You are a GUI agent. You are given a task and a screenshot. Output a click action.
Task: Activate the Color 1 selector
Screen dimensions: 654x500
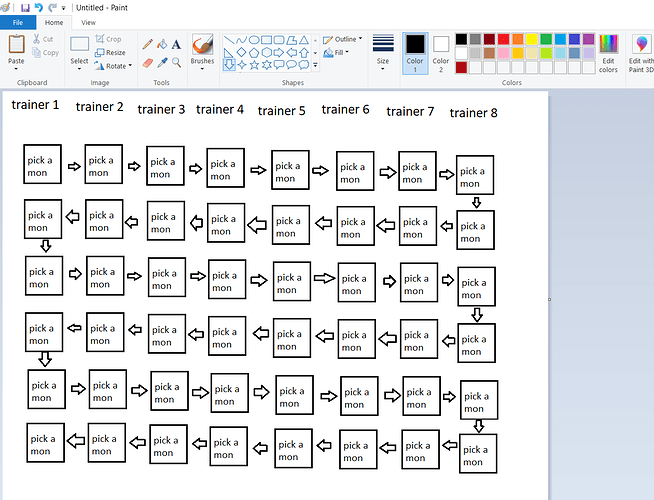(415, 53)
